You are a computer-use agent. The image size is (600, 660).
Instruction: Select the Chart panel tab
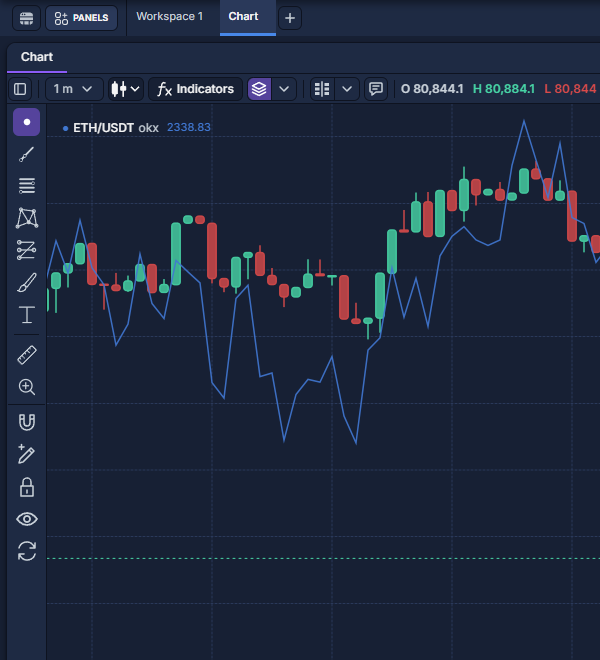37,57
